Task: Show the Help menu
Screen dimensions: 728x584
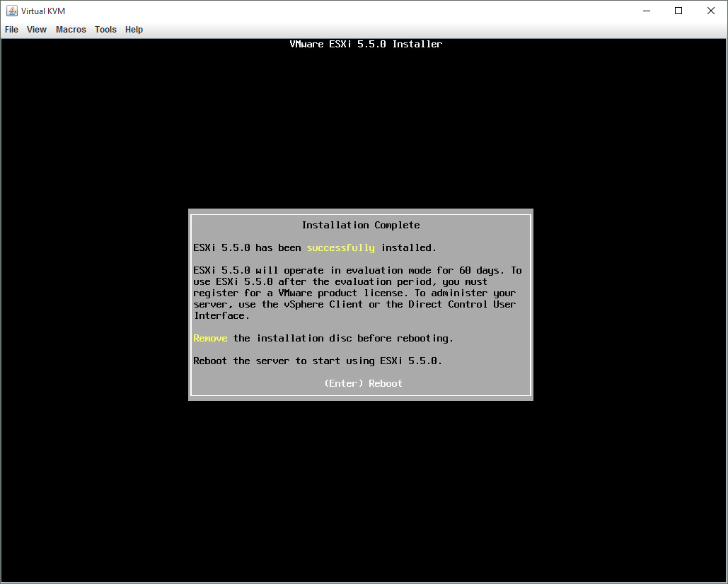Action: point(134,30)
